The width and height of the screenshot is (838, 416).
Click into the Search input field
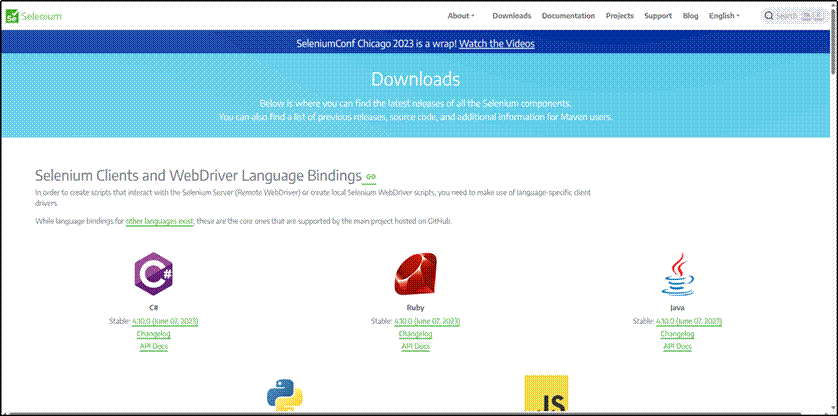pyautogui.click(x=795, y=16)
